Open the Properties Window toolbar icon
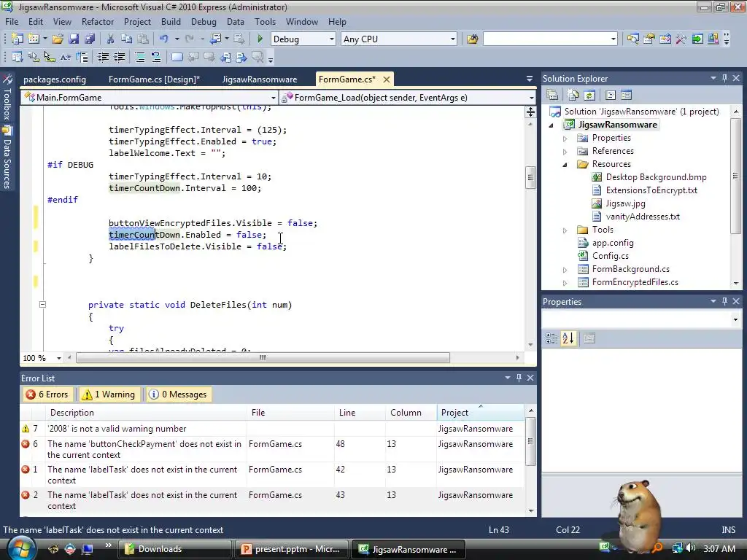This screenshot has width=747, height=560. pos(649,39)
